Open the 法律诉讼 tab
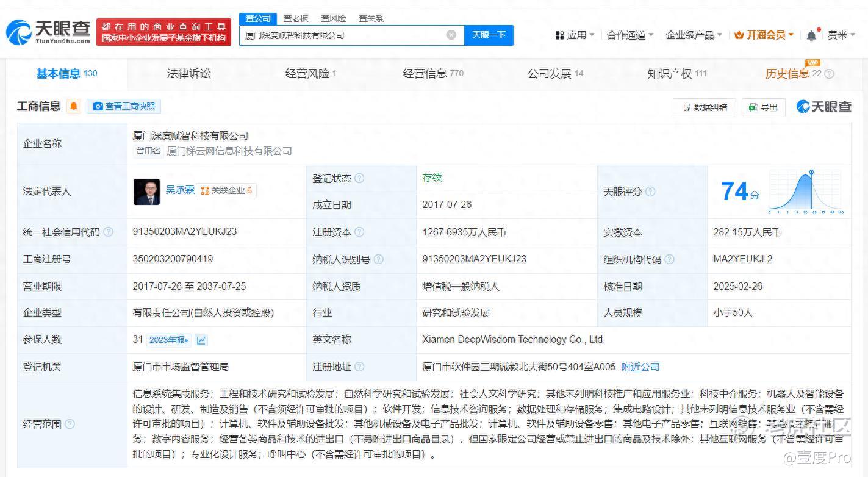This screenshot has height=477, width=868. click(189, 74)
